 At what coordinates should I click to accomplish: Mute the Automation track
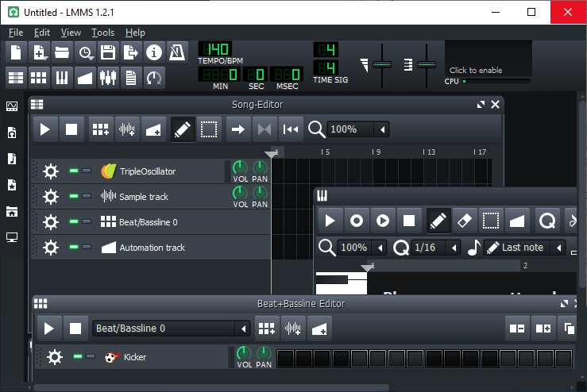click(74, 248)
